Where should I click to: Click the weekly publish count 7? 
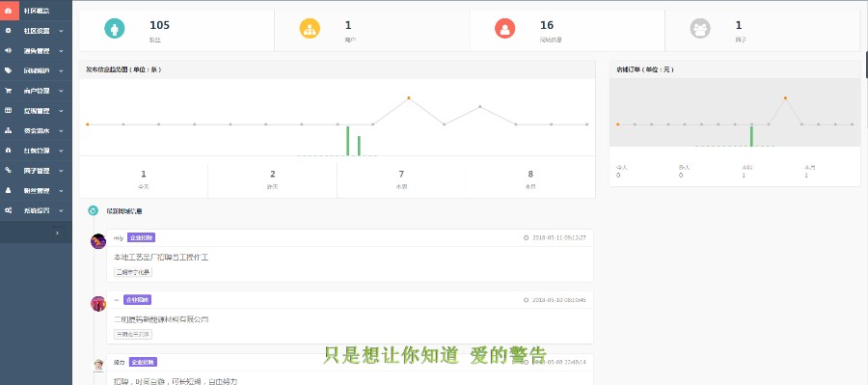(402, 174)
